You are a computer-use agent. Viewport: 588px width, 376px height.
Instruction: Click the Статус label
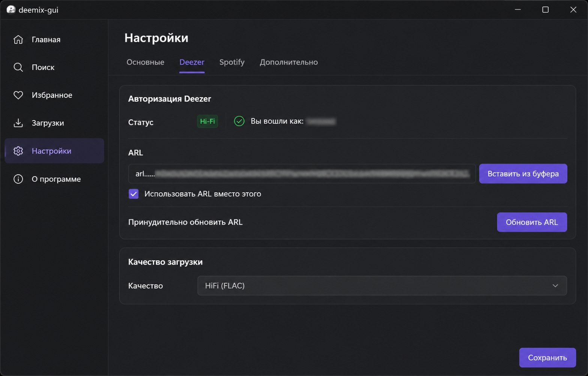point(141,122)
